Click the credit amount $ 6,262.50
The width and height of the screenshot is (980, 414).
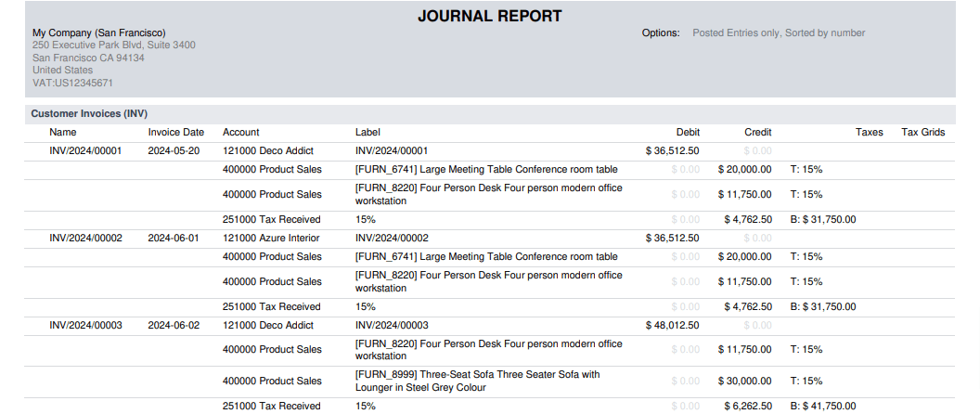click(748, 406)
